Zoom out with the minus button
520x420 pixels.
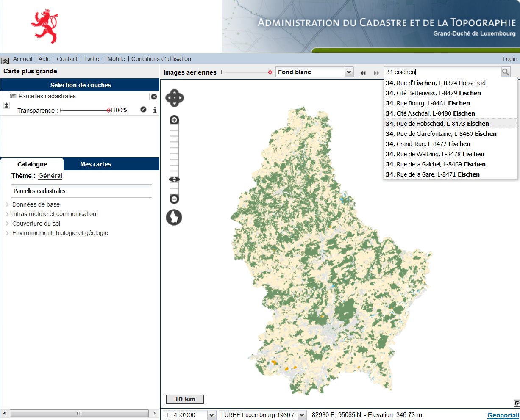pos(174,199)
